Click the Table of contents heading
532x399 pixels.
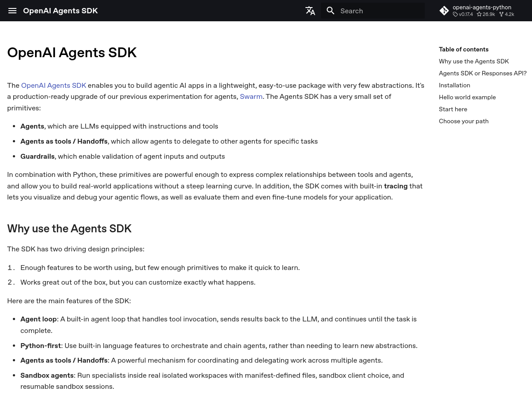464,49
